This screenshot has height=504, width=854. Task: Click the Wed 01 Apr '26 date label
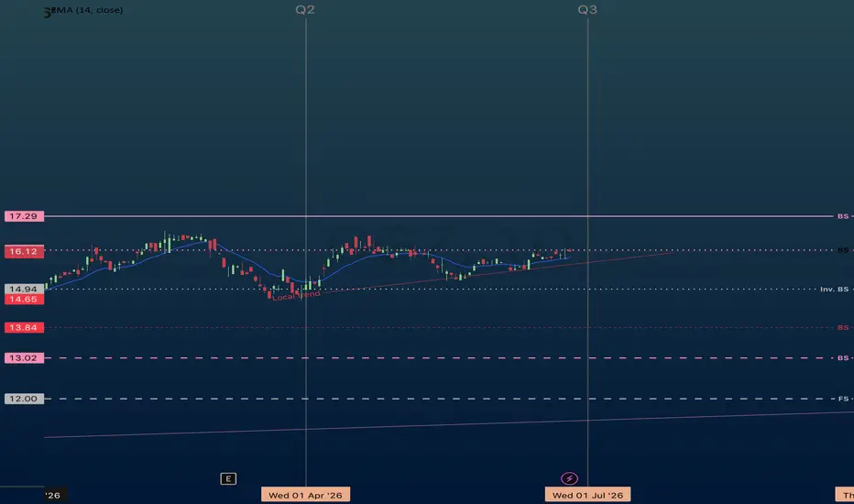click(x=305, y=495)
